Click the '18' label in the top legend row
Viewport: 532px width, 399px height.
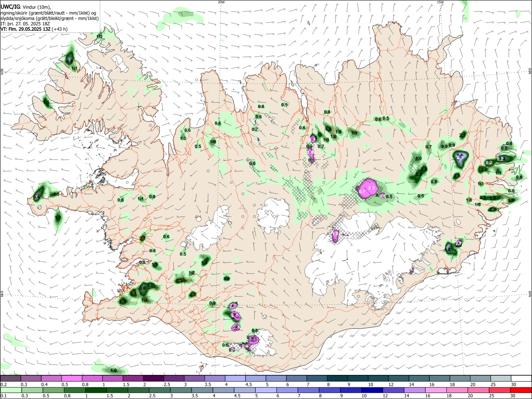(x=452, y=384)
